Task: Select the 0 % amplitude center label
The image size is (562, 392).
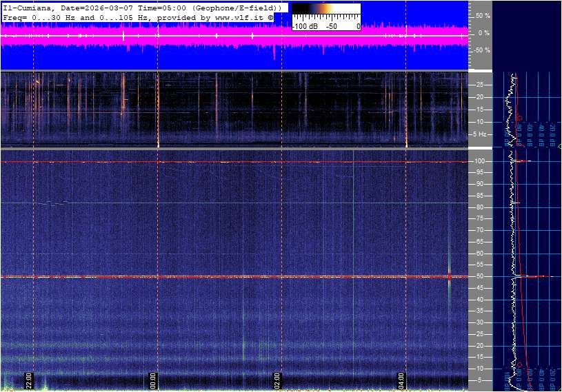Action: 484,32
